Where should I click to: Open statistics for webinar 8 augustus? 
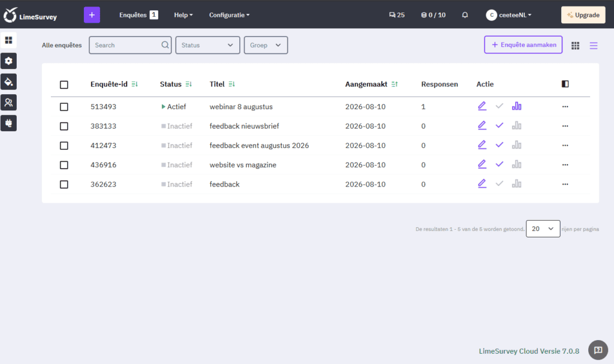coord(516,106)
